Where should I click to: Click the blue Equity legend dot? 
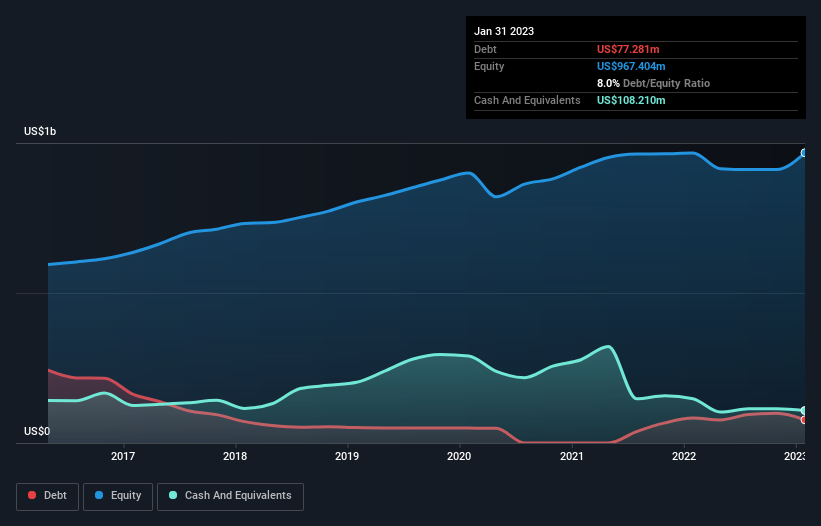(x=98, y=495)
